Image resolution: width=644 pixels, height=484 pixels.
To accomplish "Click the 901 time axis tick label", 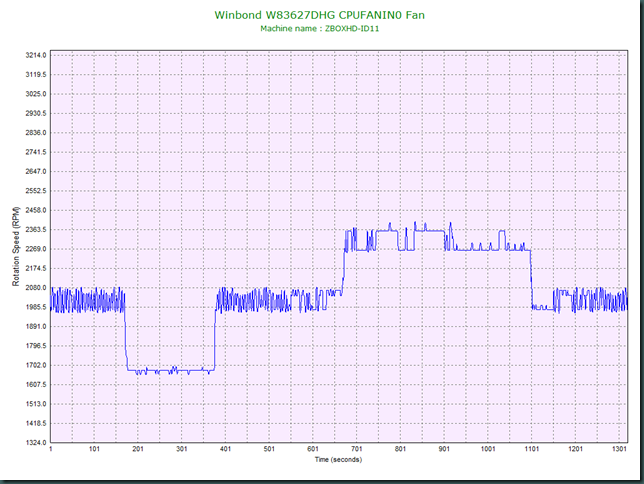I will point(444,449).
